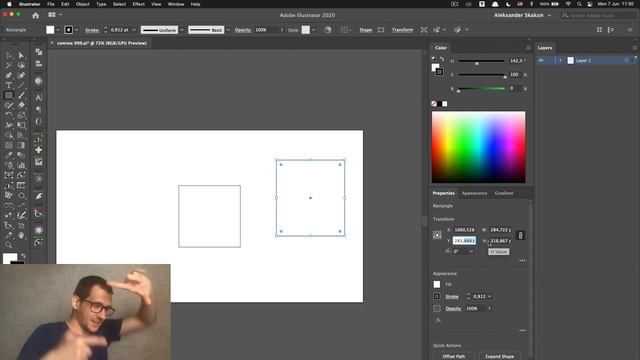Screen dimensions: 640x360
Task: Click the Eyedropper tool
Action: coord(9,155)
